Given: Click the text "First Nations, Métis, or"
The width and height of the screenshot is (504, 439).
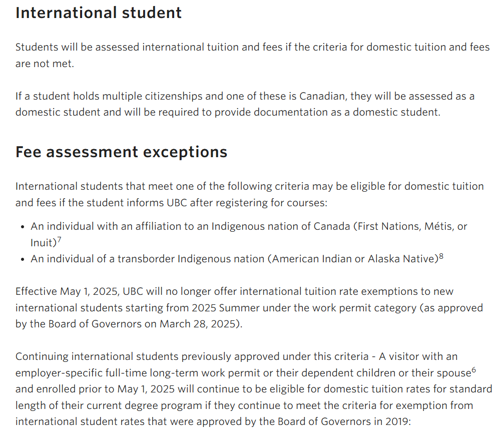Looking at the screenshot, I should [x=410, y=226].
